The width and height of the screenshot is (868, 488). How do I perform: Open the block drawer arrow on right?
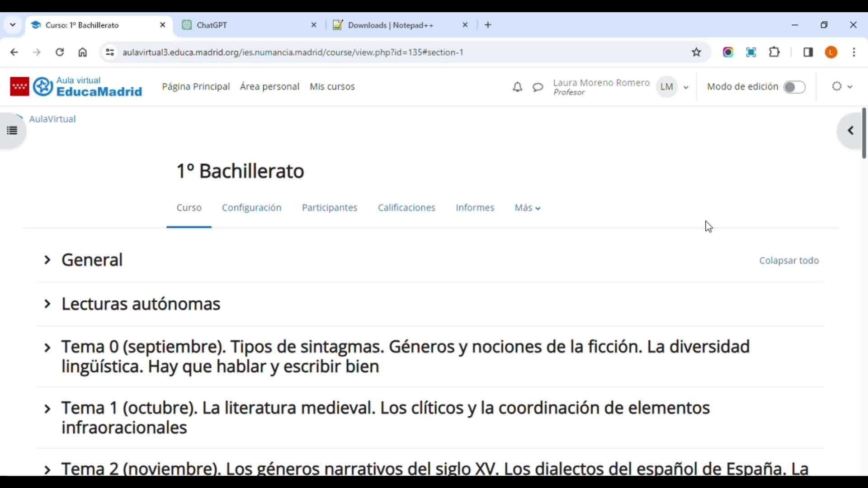pyautogui.click(x=850, y=131)
